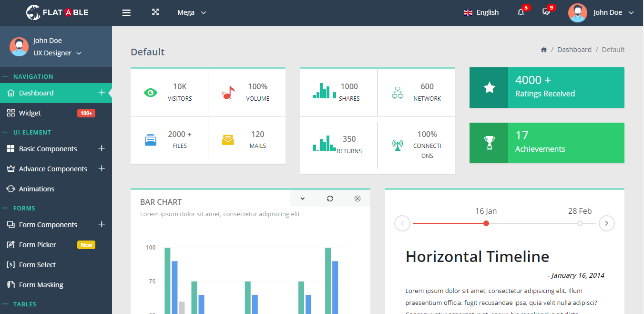Image resolution: width=644 pixels, height=314 pixels.
Task: Click the refresh icon on Bar Chart card
Action: 330,199
